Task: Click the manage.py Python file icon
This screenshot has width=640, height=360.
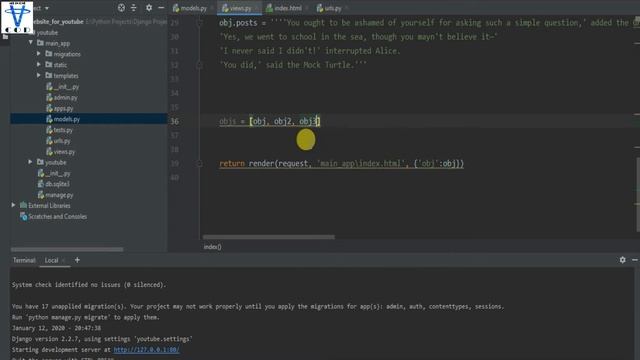Action: (x=40, y=195)
